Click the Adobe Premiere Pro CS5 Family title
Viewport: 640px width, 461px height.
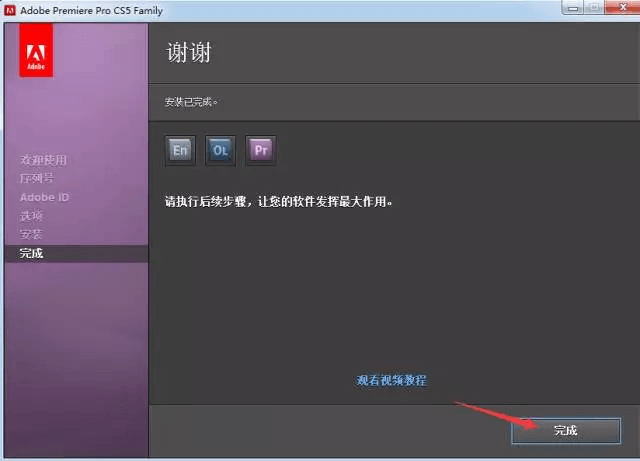click(91, 11)
